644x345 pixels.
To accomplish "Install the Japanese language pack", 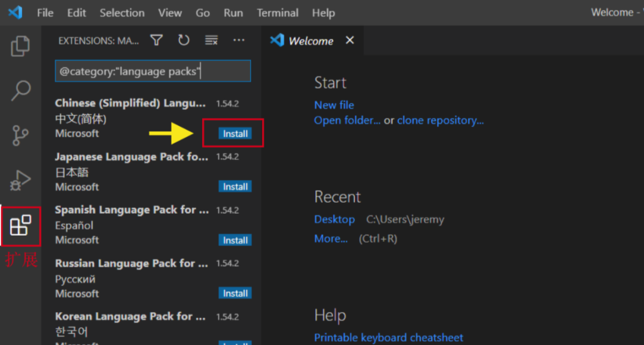I will point(235,187).
